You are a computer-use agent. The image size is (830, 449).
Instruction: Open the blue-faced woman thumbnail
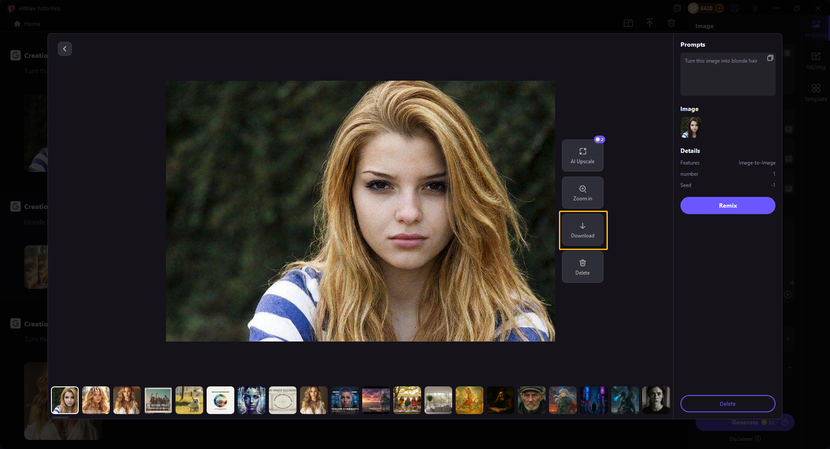coord(251,400)
